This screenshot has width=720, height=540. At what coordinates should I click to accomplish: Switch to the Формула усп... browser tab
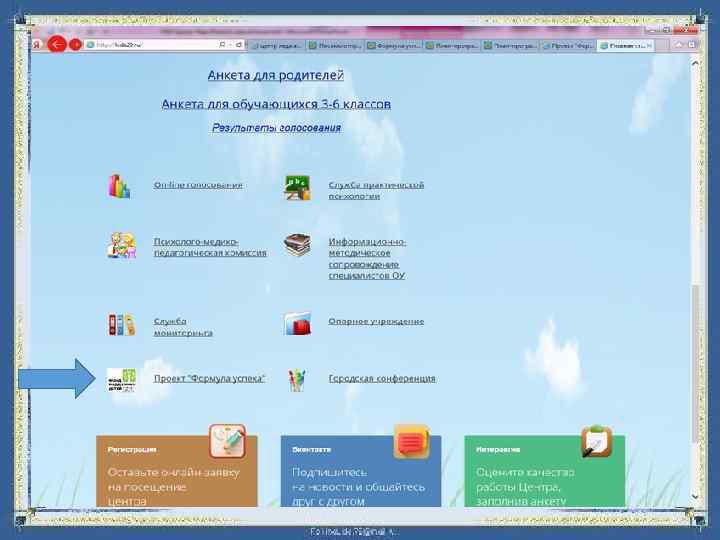393,45
